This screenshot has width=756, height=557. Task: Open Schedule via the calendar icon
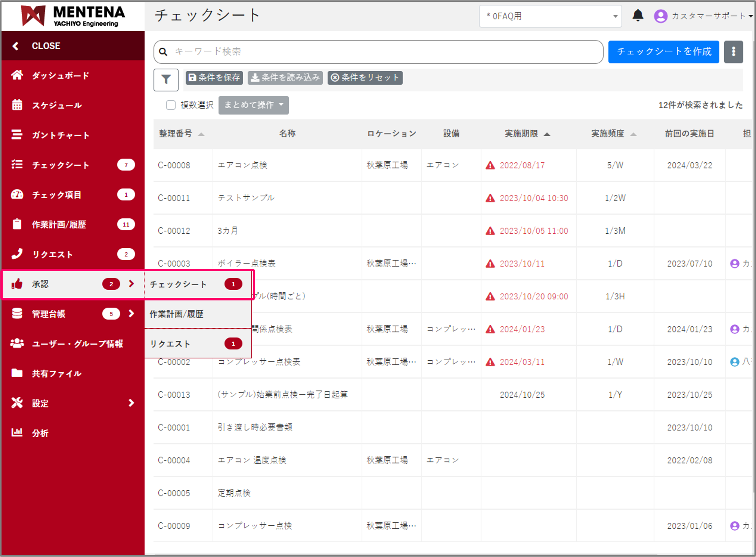click(17, 105)
